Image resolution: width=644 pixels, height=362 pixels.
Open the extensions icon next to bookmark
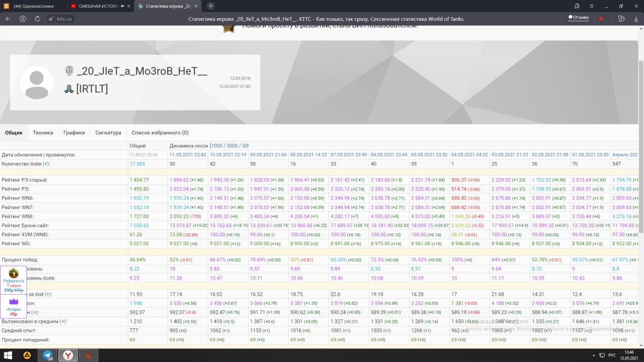pos(621,19)
